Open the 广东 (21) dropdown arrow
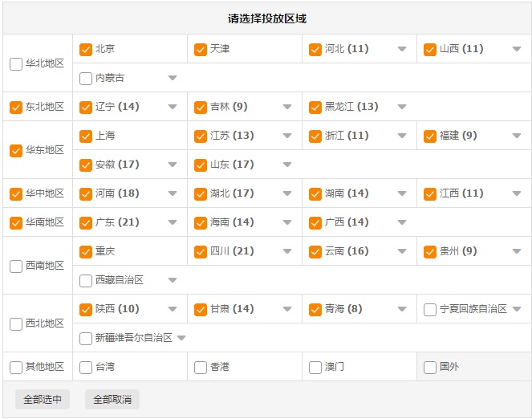532x419 pixels. tap(173, 222)
